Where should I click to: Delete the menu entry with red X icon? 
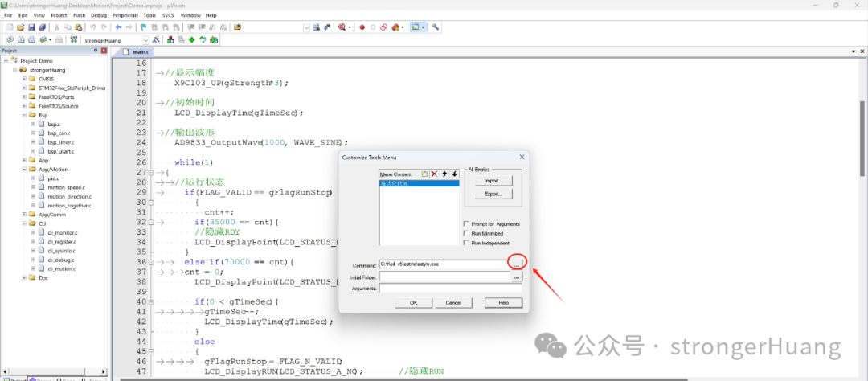click(435, 174)
